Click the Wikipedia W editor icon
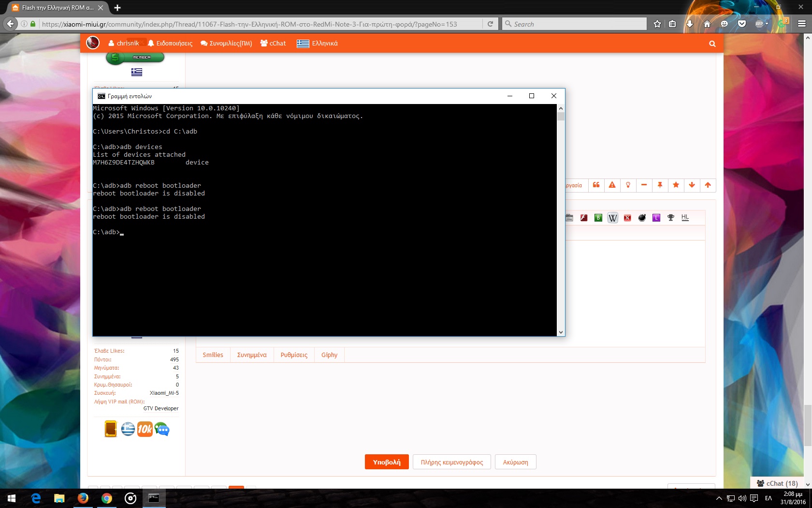 (x=612, y=218)
